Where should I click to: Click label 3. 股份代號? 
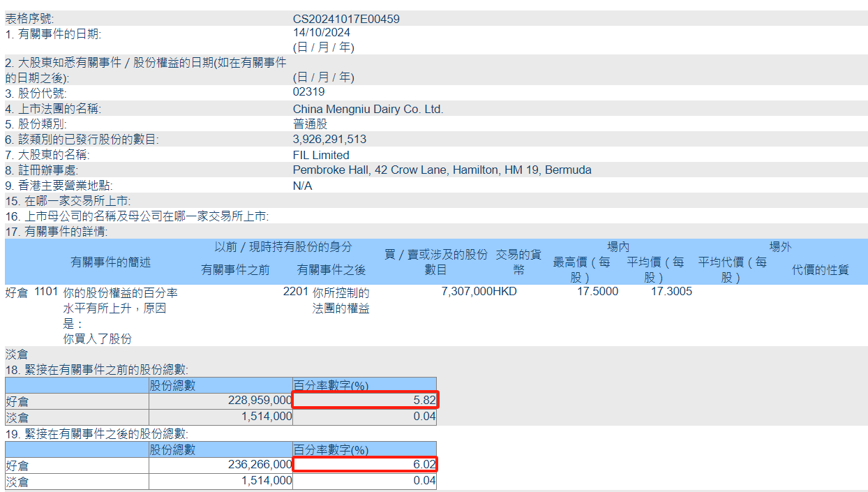[x=37, y=94]
